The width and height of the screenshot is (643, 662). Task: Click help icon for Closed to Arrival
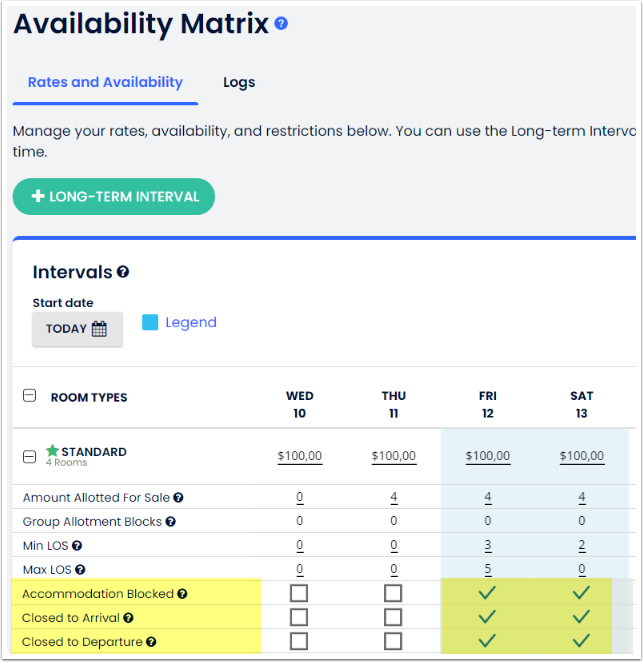(128, 618)
